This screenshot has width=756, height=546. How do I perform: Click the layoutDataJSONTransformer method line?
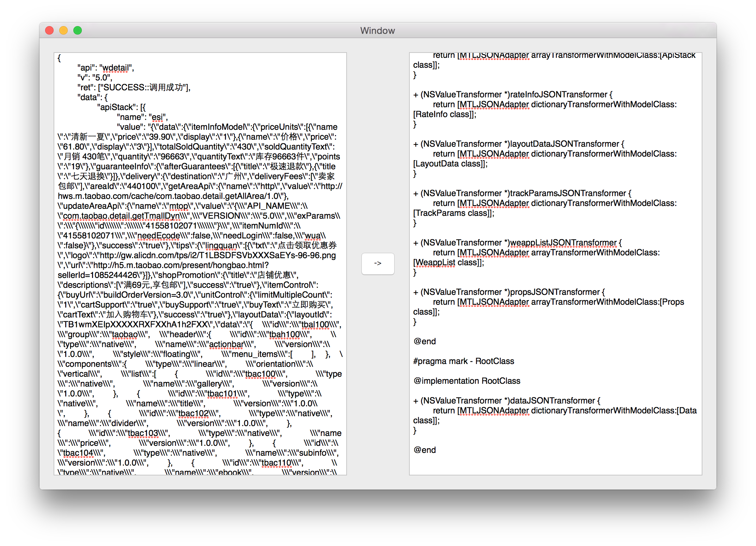pos(518,144)
